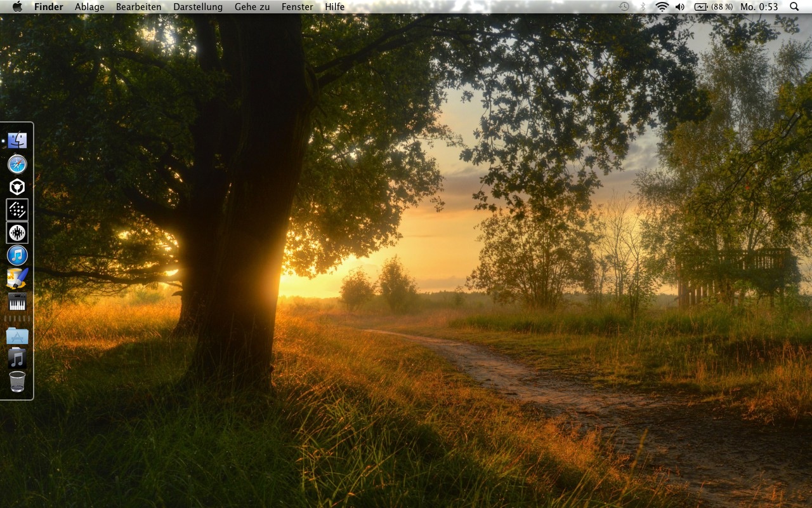Click the Wi-Fi status icon
Viewport: 812px width, 508px height.
(x=662, y=7)
